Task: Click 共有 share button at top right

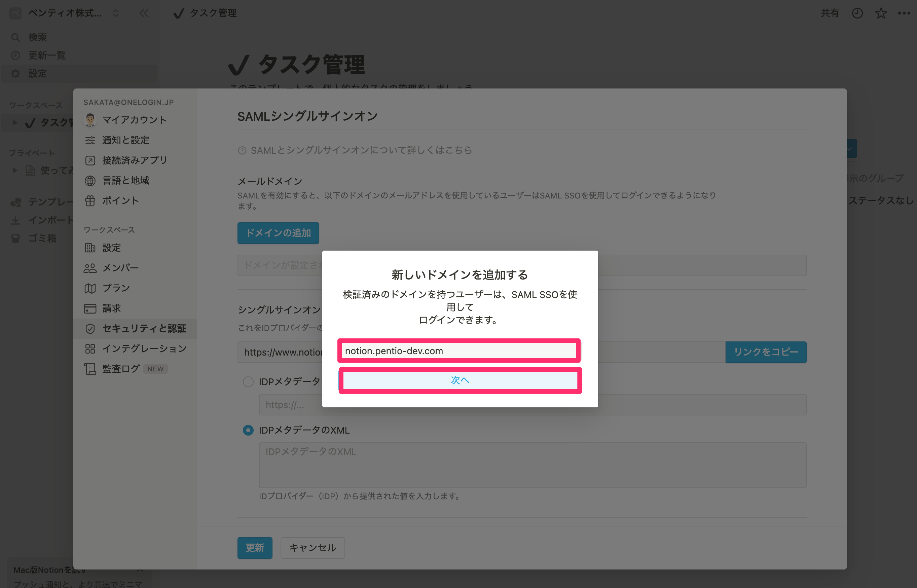Action: 830,13
